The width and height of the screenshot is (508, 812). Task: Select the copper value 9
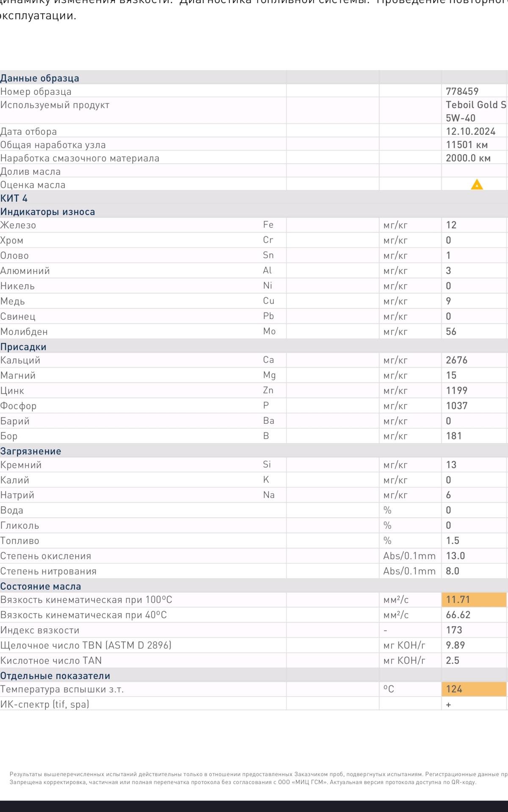coord(449,301)
